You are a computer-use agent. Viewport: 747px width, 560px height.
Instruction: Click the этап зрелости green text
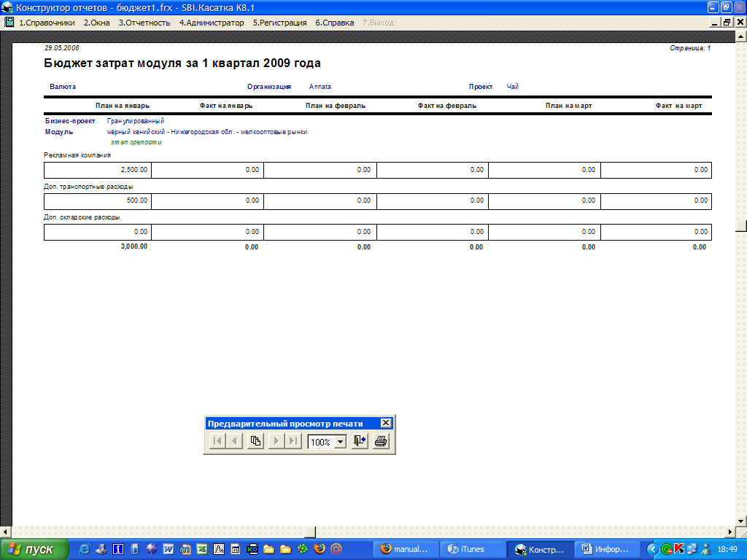[136, 142]
